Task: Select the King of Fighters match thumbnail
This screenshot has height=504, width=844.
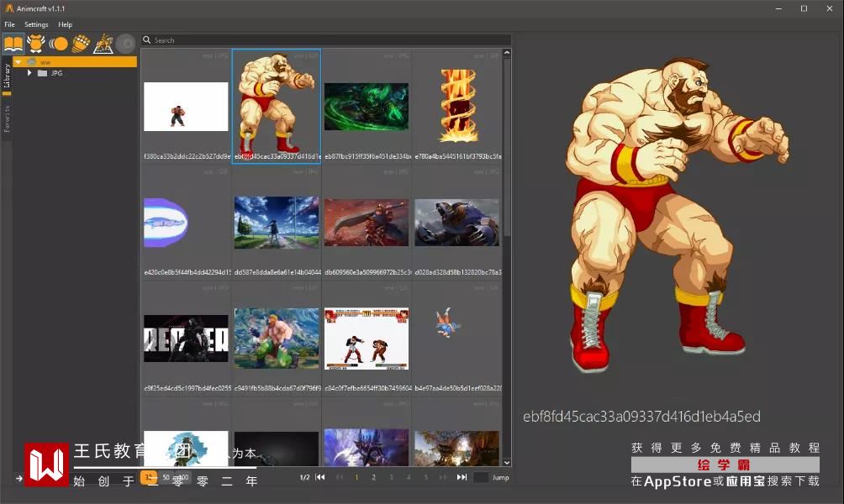Action: pos(367,339)
